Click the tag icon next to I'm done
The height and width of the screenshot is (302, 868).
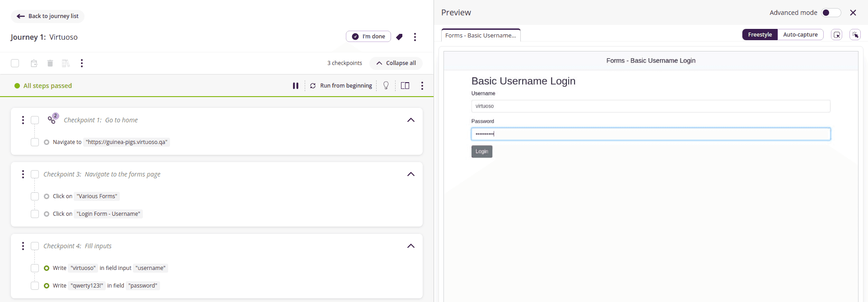click(399, 37)
